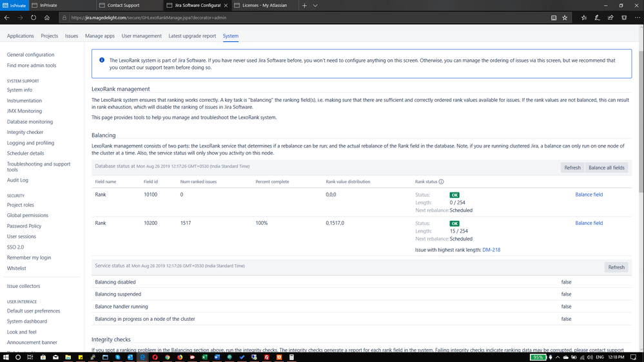Open Global permissions in sidebar
Screen dimensions: 644x362
28,215
